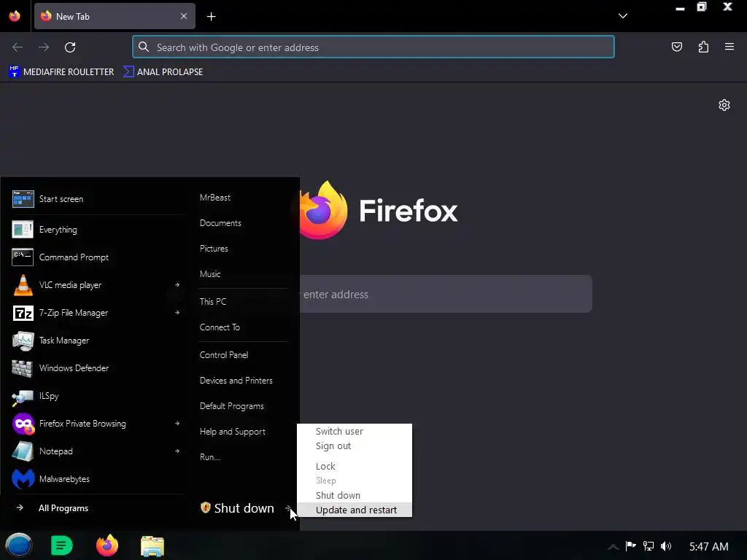Open the Action Center flag icon
Viewport: 747px width, 560px height.
(x=631, y=546)
